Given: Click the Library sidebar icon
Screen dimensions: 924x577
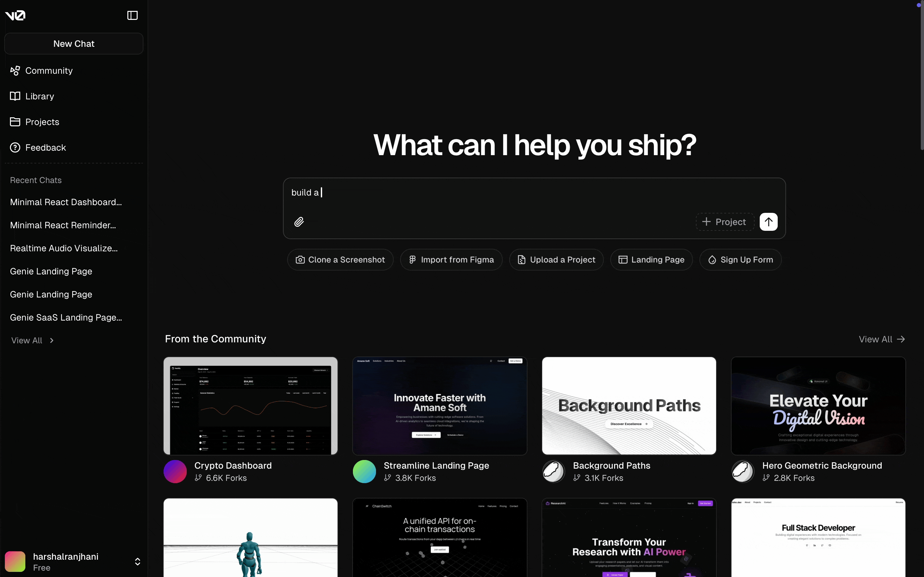Looking at the screenshot, I should [x=15, y=96].
